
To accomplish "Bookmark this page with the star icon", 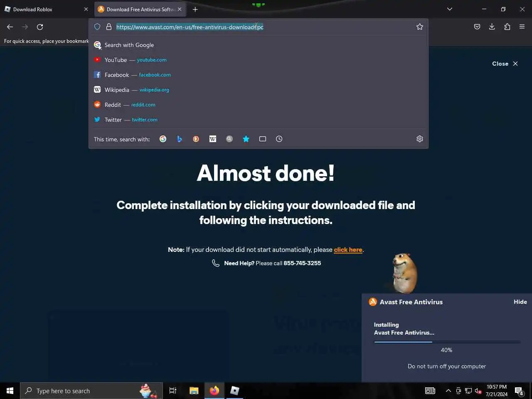I will [x=420, y=27].
